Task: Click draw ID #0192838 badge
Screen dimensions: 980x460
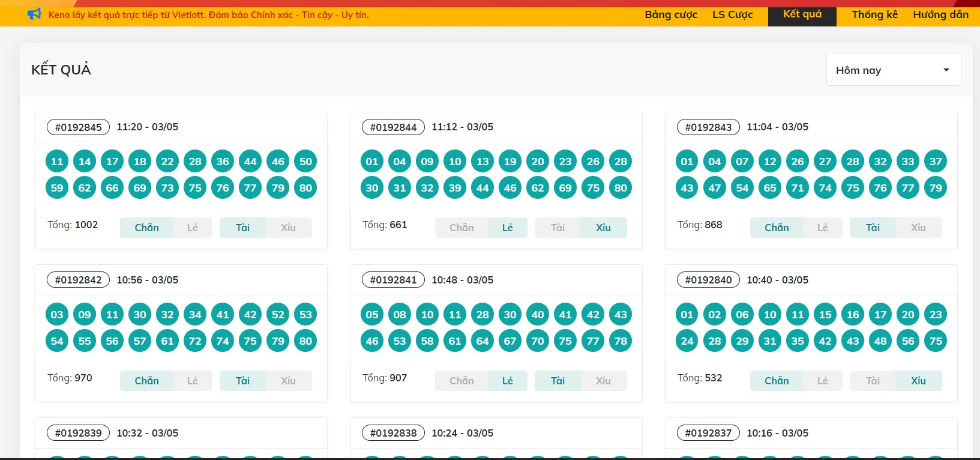Action: [x=394, y=433]
